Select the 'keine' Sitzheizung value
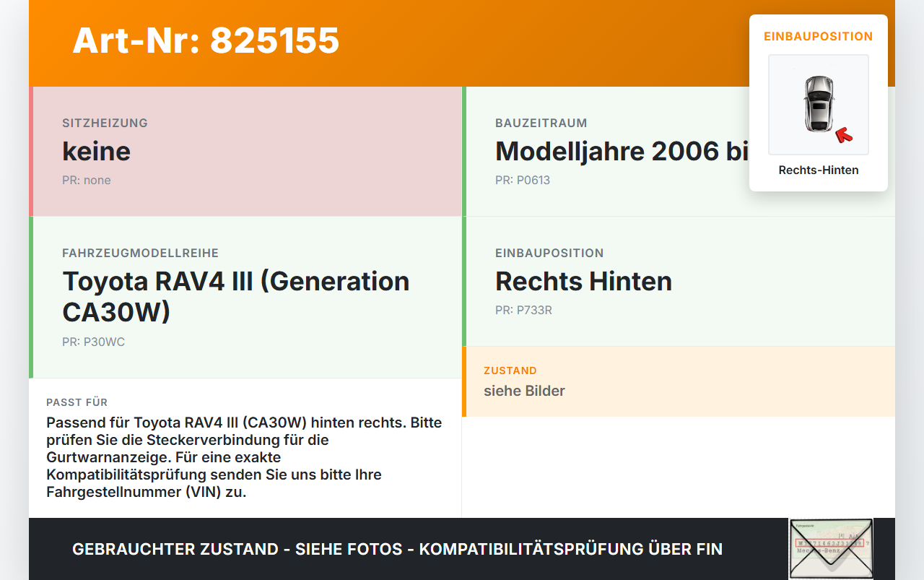 (97, 151)
